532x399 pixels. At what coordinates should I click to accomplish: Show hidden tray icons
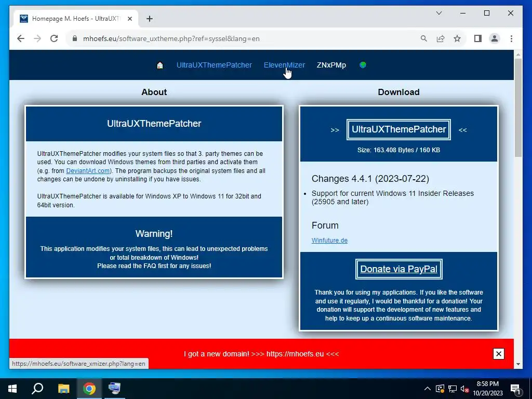(428, 389)
